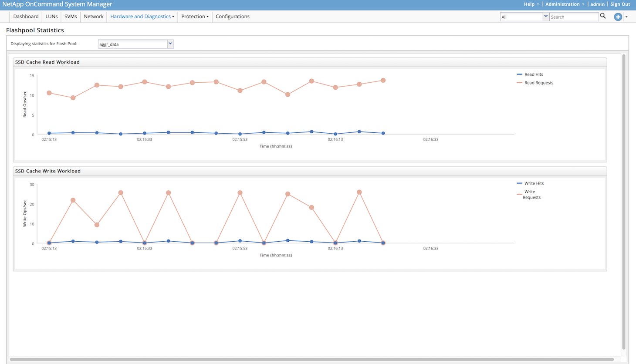Screen dimensions: 636x364
Task: Open the All search filter dropdown
Action: pyautogui.click(x=545, y=17)
